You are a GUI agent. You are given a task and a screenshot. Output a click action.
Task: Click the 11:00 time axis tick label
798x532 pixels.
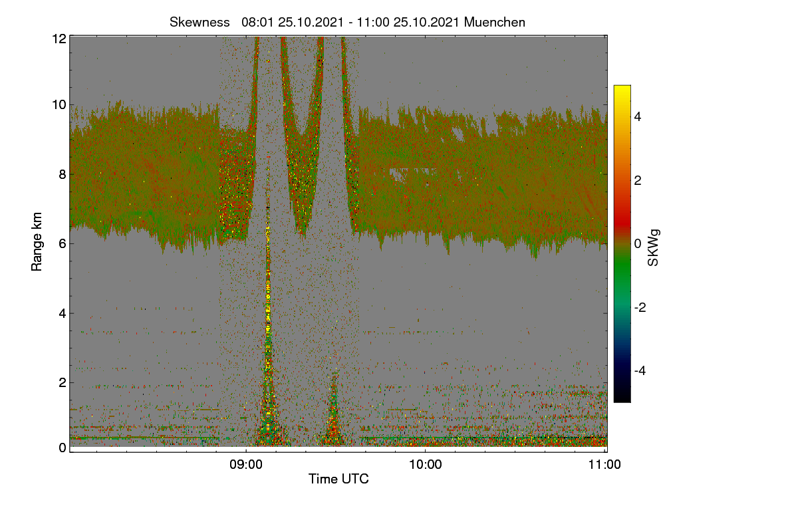[x=604, y=465]
